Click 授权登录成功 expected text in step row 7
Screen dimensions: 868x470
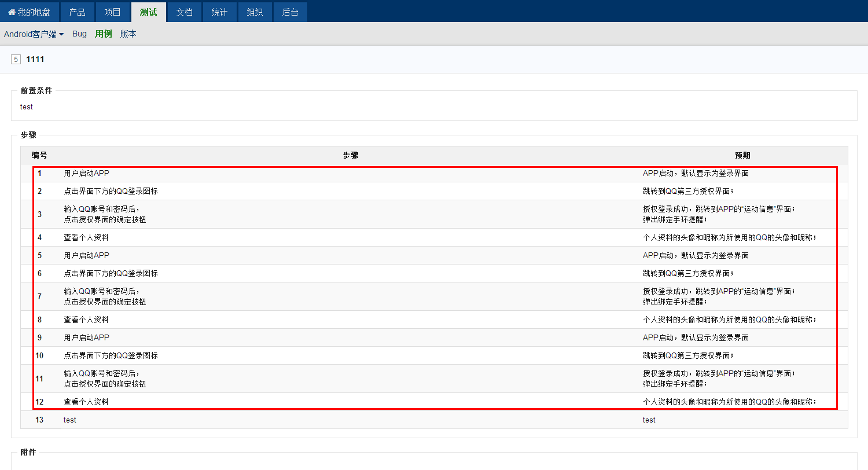click(x=719, y=291)
